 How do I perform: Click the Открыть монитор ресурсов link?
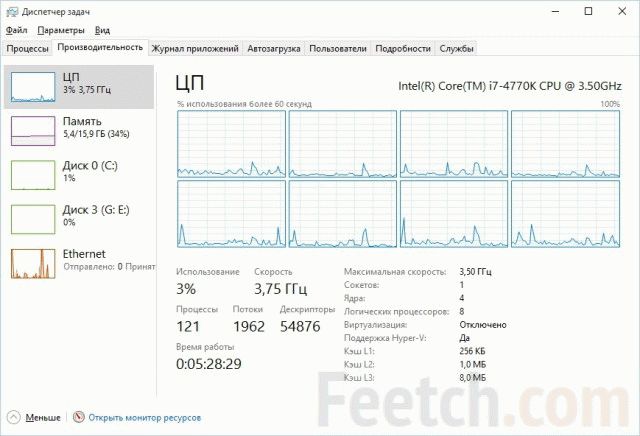(x=144, y=418)
